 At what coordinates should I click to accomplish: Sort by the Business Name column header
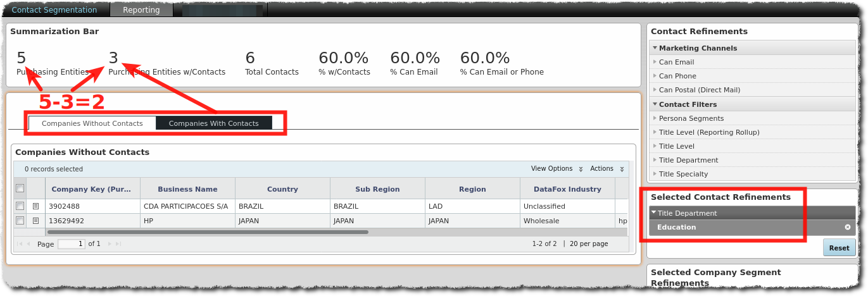point(187,189)
